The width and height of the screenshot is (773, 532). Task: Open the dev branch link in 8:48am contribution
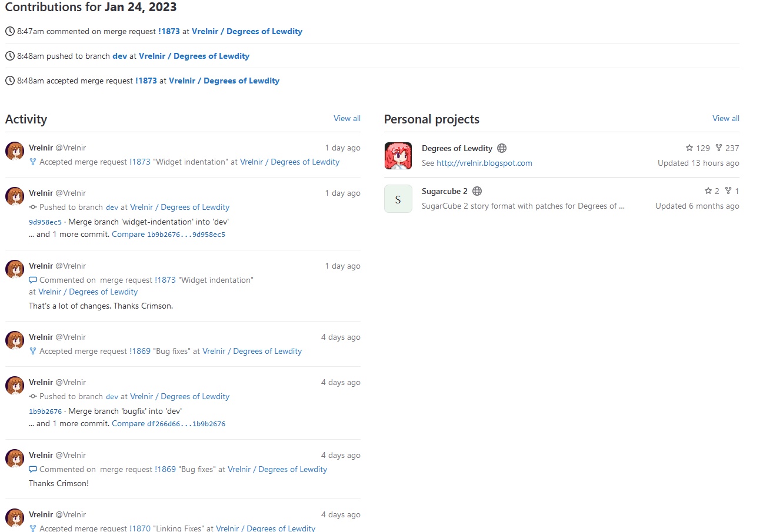coord(119,56)
